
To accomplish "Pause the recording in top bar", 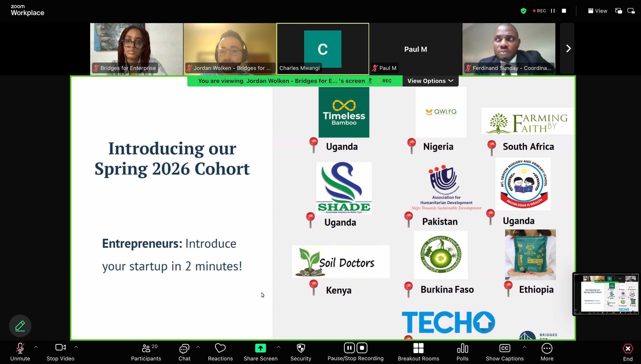I will (x=553, y=11).
